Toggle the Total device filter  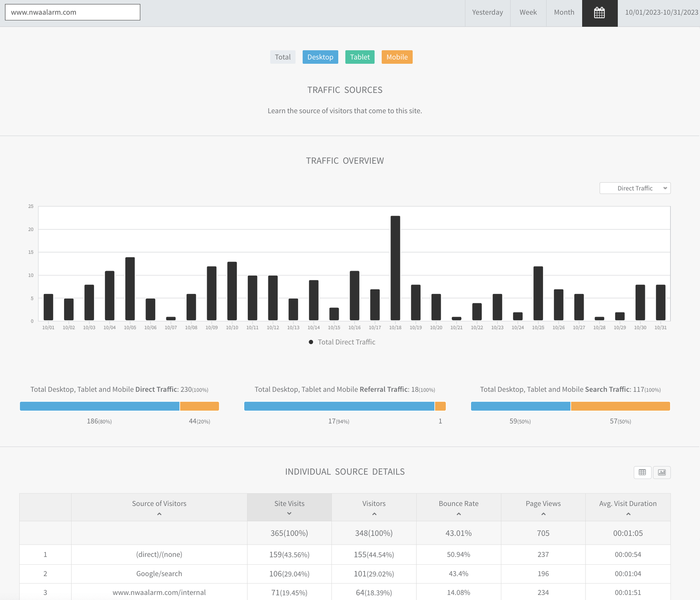(x=283, y=57)
